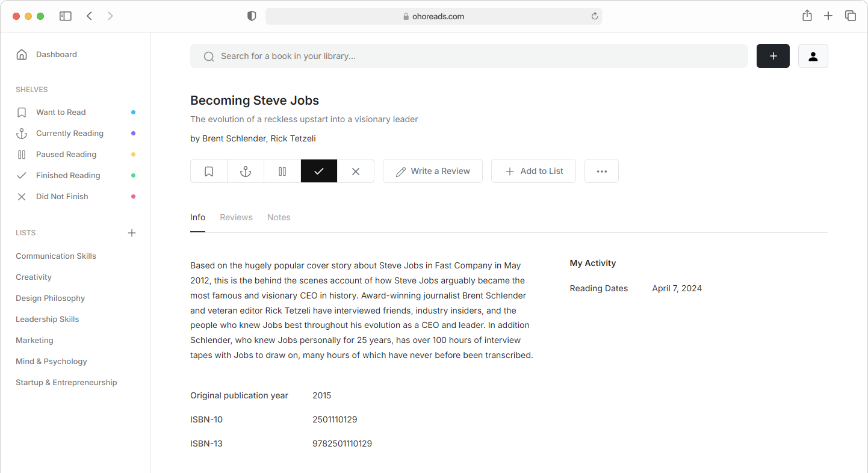
Task: Open the Want to Read shelf
Action: pyautogui.click(x=61, y=113)
